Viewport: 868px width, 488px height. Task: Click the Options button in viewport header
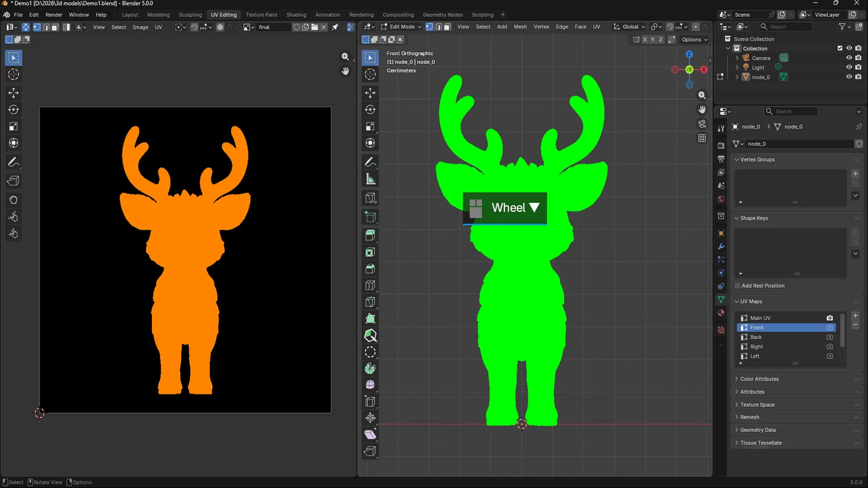point(693,39)
